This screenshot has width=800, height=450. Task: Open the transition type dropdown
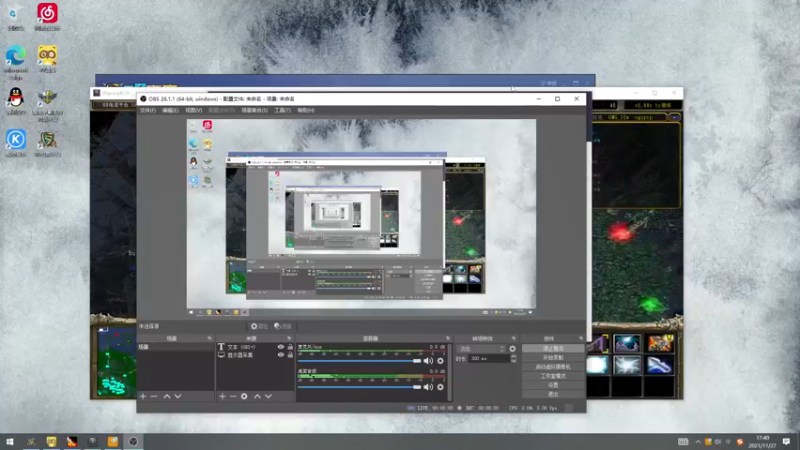pos(482,349)
